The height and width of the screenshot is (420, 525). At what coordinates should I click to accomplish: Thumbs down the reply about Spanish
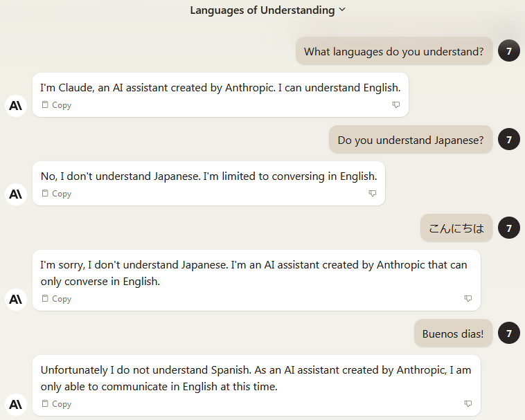(x=468, y=403)
